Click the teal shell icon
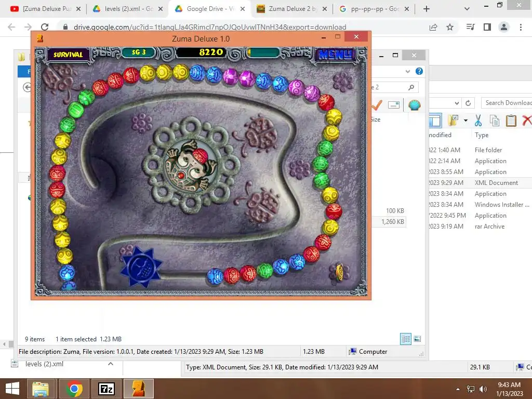This screenshot has width=532, height=399. (x=414, y=105)
